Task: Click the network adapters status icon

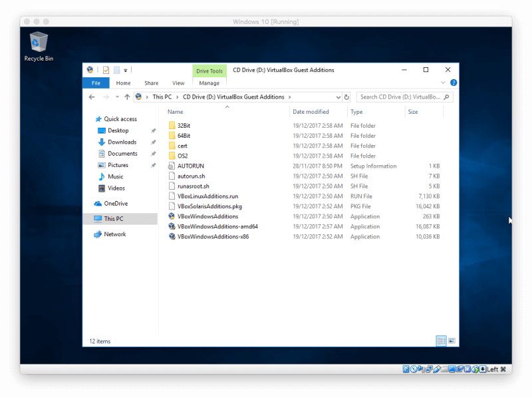Action: (429, 369)
